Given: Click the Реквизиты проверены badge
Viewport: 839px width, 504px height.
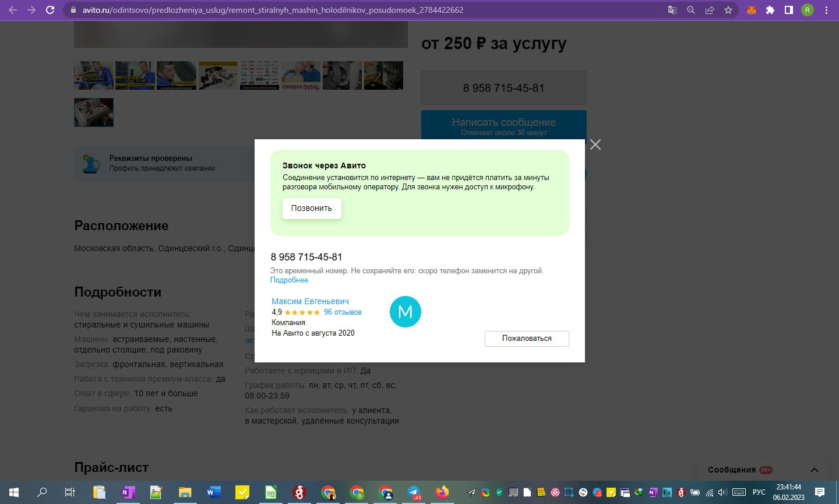Looking at the screenshot, I should coord(164,164).
